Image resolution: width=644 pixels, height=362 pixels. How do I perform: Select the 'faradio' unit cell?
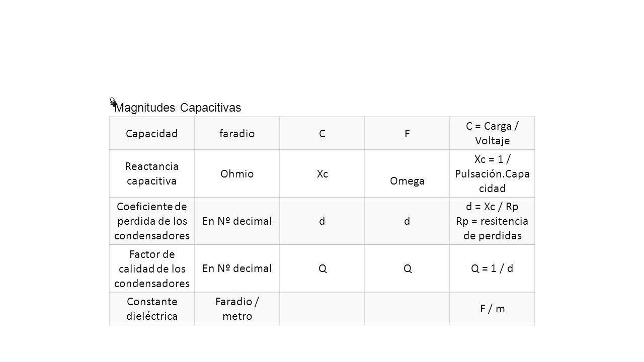coord(237,133)
